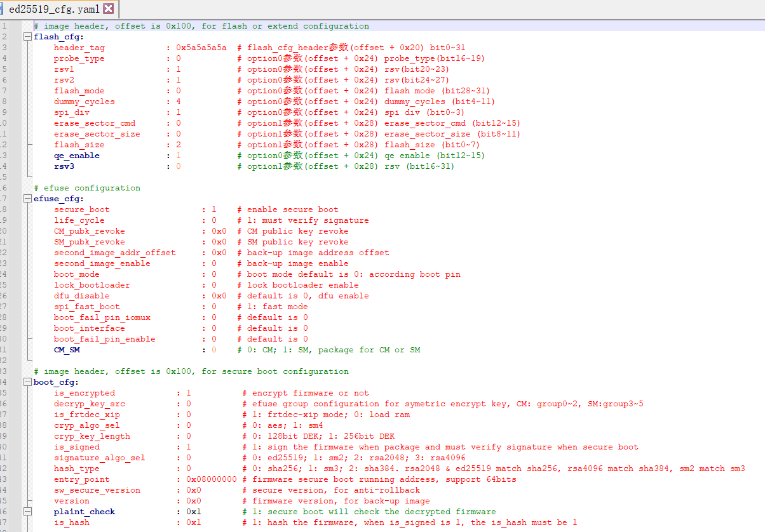Image resolution: width=765 pixels, height=532 pixels.
Task: Click the second_image_enable key
Action: click(102, 263)
